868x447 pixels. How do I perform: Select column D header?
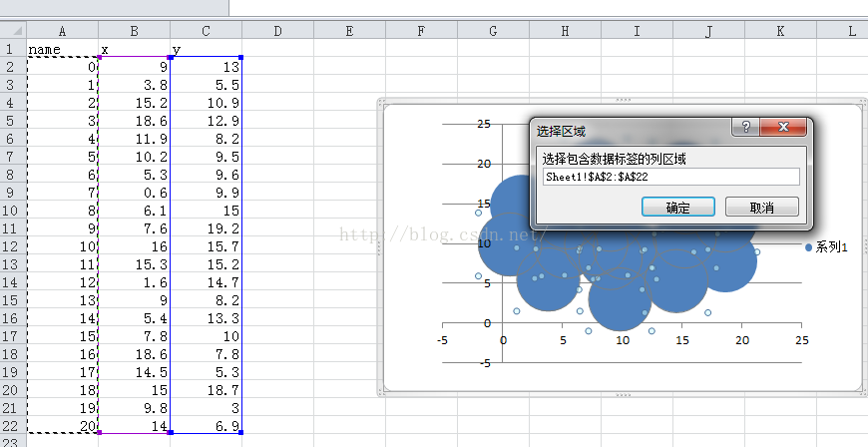click(278, 31)
